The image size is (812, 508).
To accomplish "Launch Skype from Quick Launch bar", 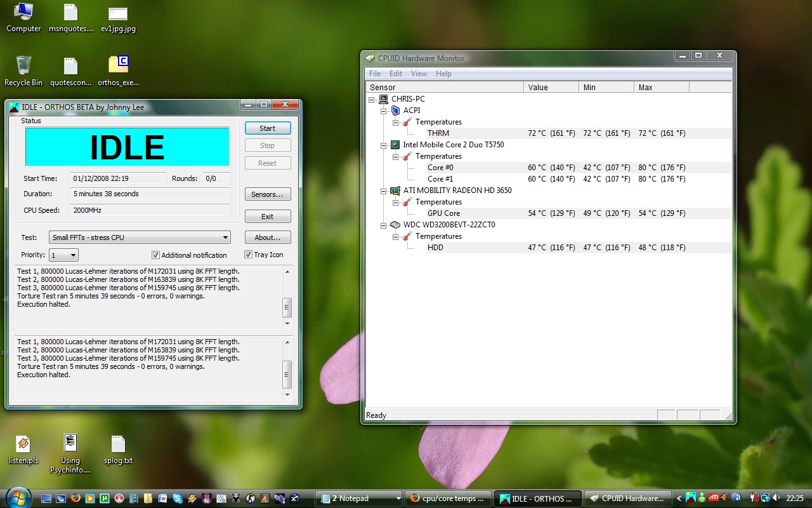I will coord(177,498).
